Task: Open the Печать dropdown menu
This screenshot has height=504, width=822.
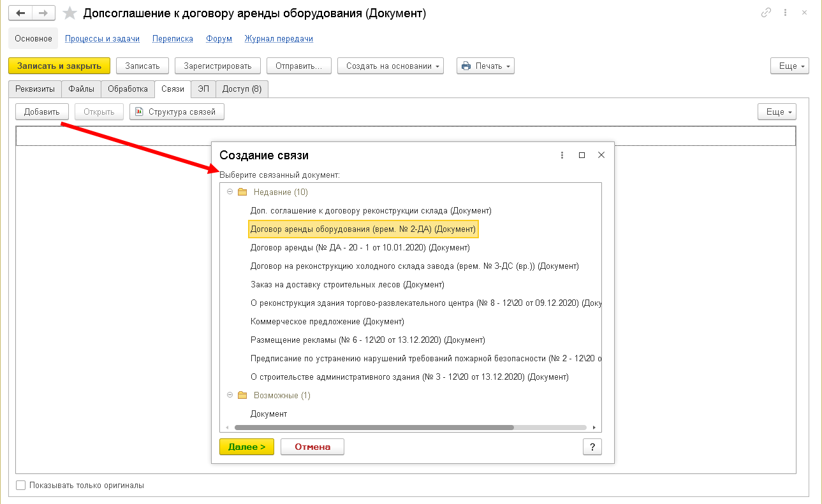Action: [485, 66]
